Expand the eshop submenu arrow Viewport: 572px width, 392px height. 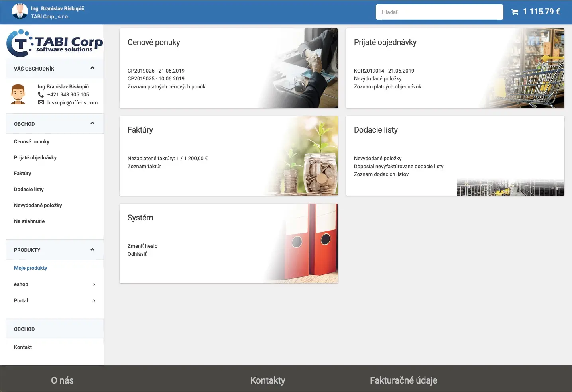coord(94,284)
